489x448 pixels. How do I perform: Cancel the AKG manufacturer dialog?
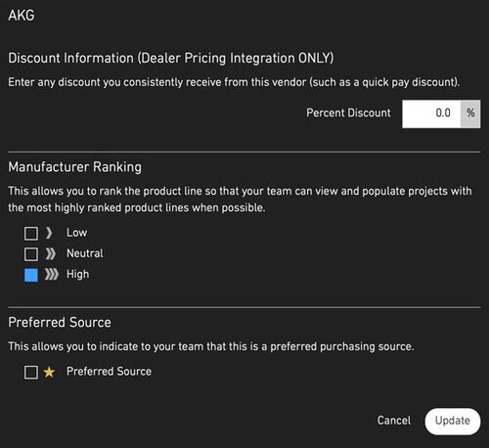(394, 421)
